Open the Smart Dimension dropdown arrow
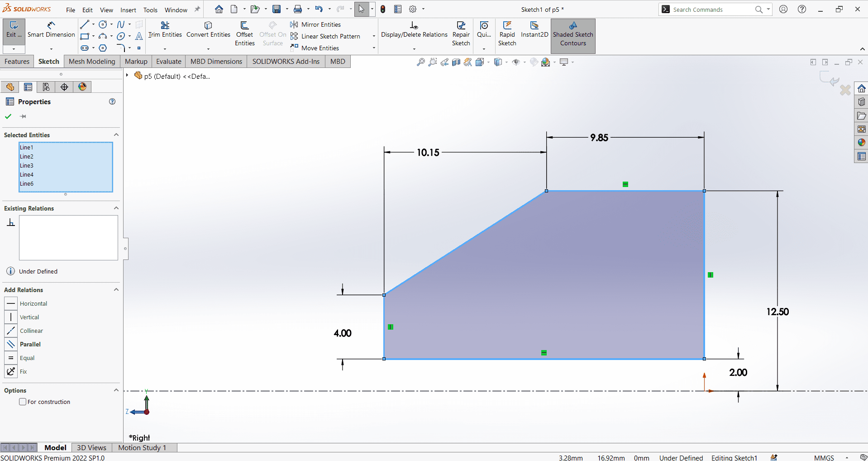The image size is (868, 461). tap(51, 49)
